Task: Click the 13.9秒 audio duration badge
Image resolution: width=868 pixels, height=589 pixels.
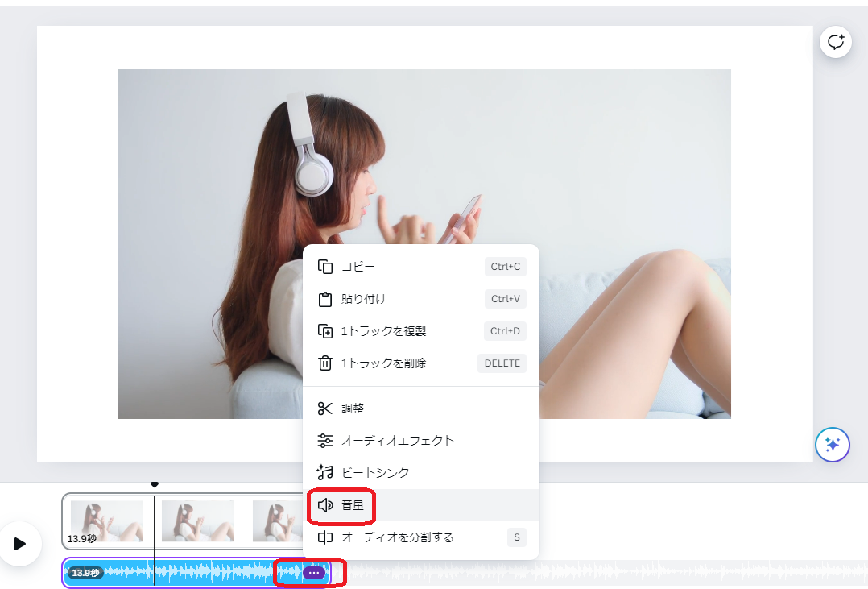Action: coord(85,572)
